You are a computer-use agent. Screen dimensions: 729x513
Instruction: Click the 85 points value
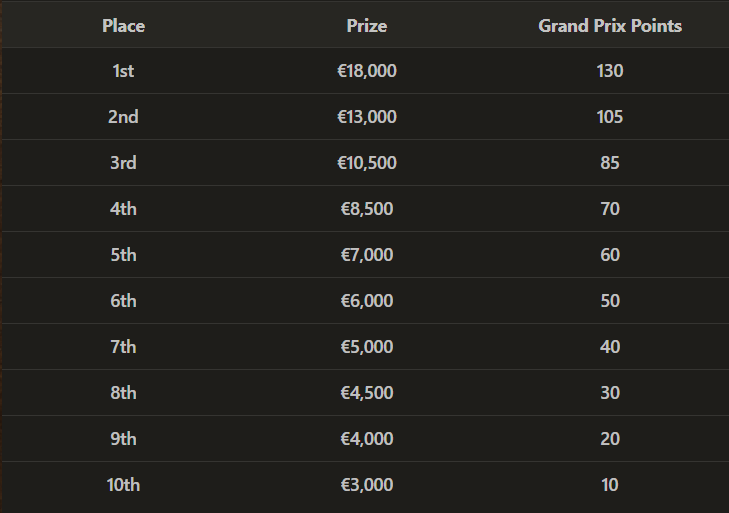[x=610, y=163]
